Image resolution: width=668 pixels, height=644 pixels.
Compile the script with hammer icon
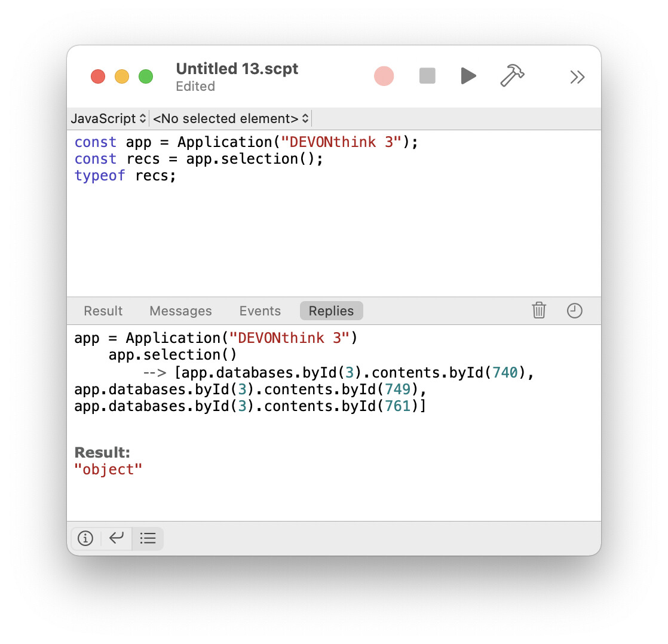tap(512, 76)
